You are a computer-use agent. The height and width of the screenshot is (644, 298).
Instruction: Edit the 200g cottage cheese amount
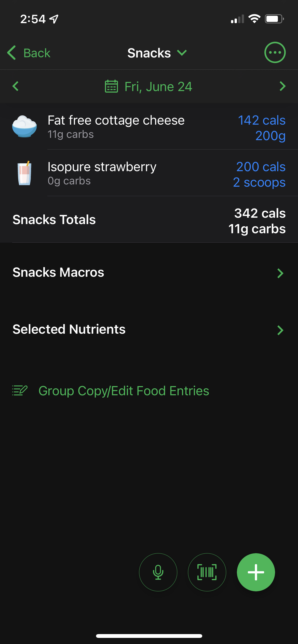click(270, 136)
